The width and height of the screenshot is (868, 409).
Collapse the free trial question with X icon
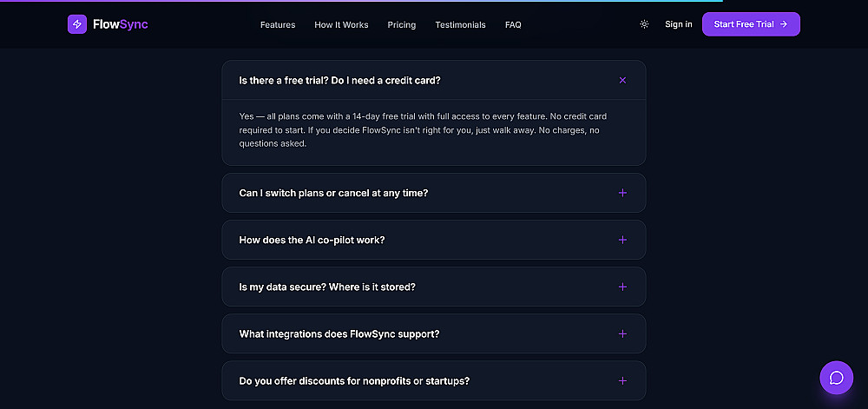tap(622, 80)
